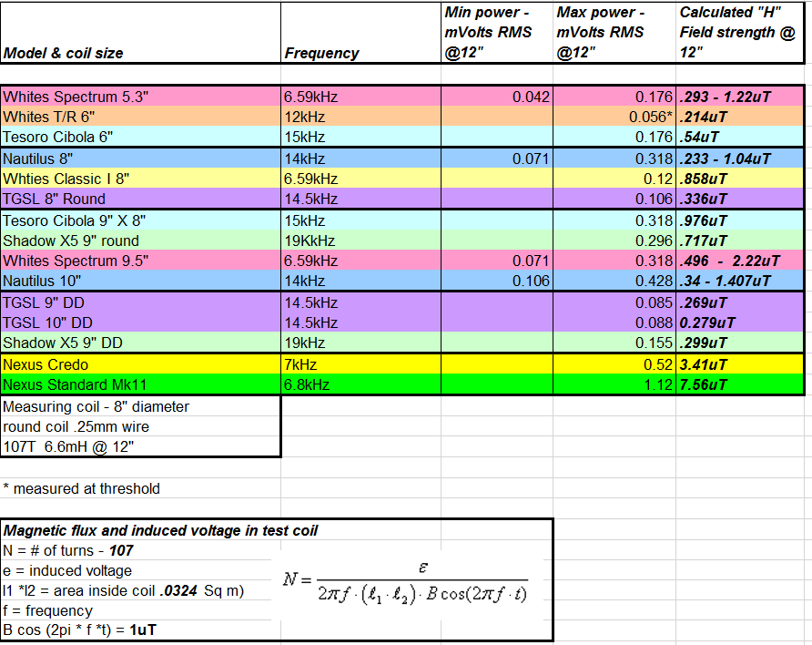Select cell 'Whites Spectrum 9.5"'
This screenshot has height=645, width=812.
click(x=141, y=261)
